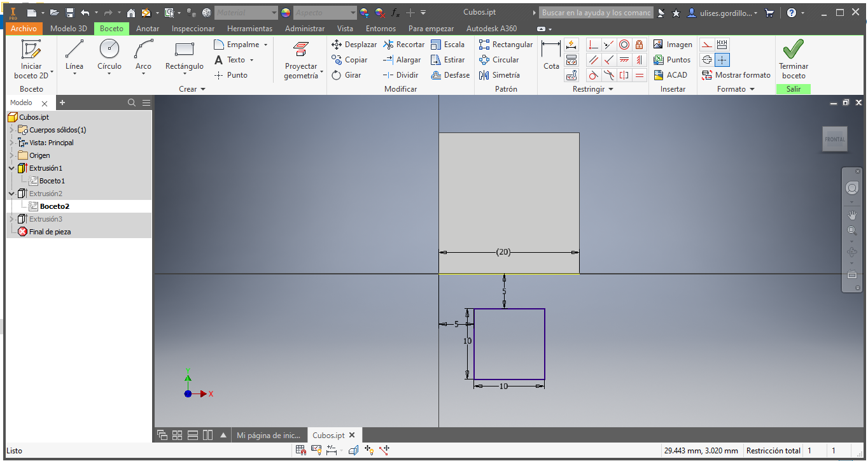
Task: Expand the Origen folder node
Action: (11, 155)
